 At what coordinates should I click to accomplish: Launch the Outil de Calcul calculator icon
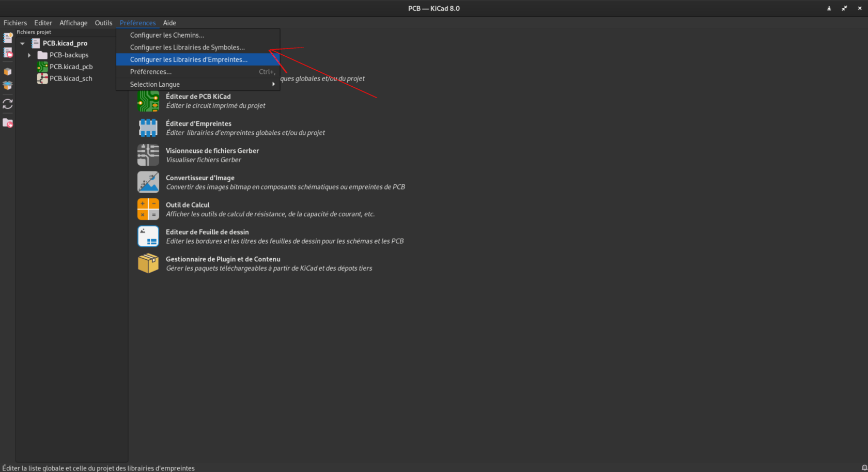click(x=148, y=209)
